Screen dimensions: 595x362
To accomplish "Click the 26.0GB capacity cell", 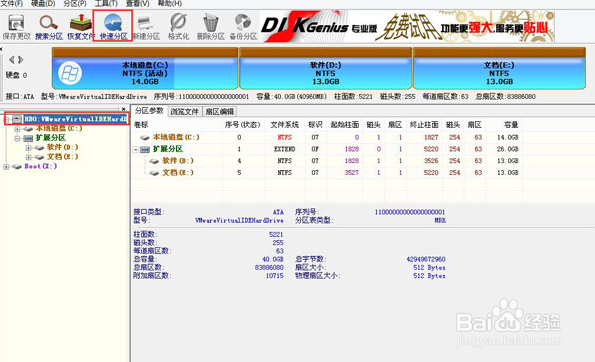I will (508, 149).
